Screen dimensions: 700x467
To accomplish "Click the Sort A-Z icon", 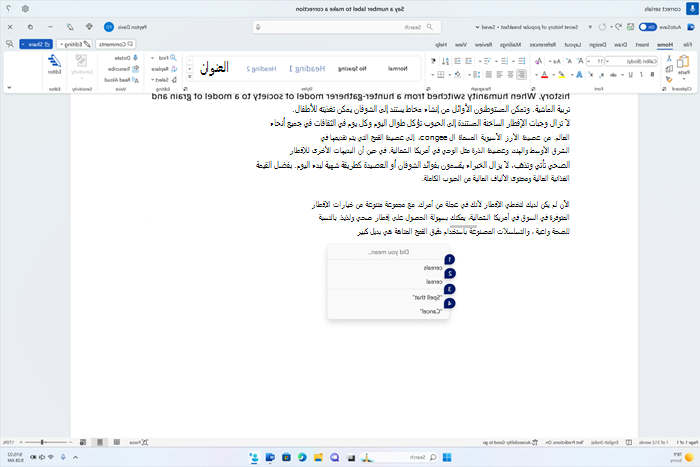I will click(446, 61).
